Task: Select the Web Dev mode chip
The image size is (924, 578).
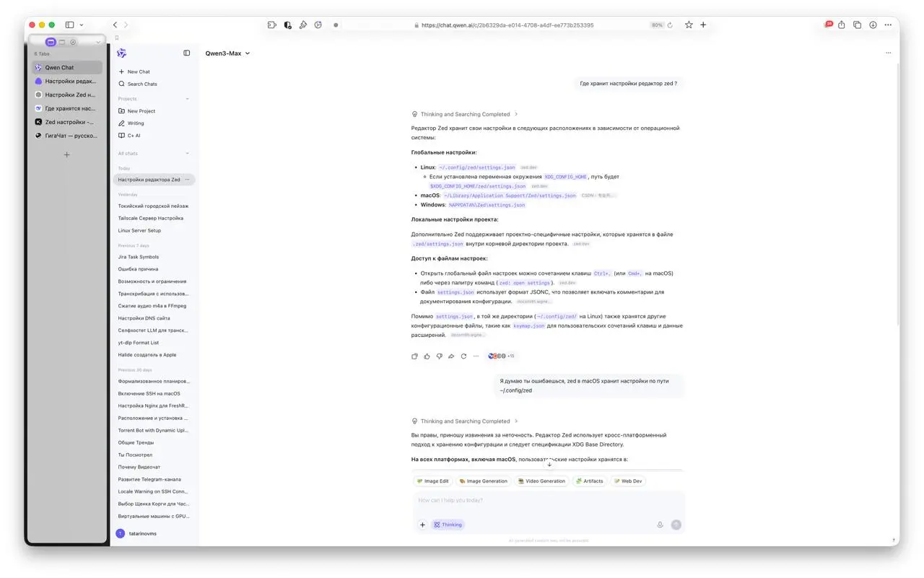Action: 627,481
